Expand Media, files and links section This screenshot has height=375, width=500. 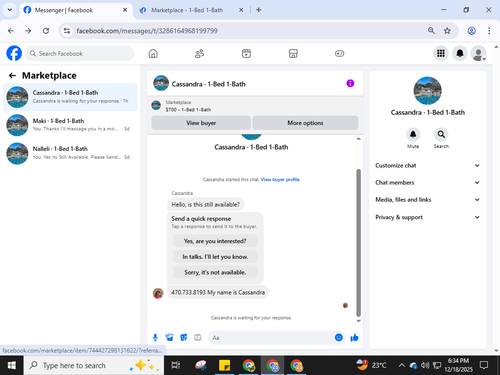pyautogui.click(x=428, y=200)
